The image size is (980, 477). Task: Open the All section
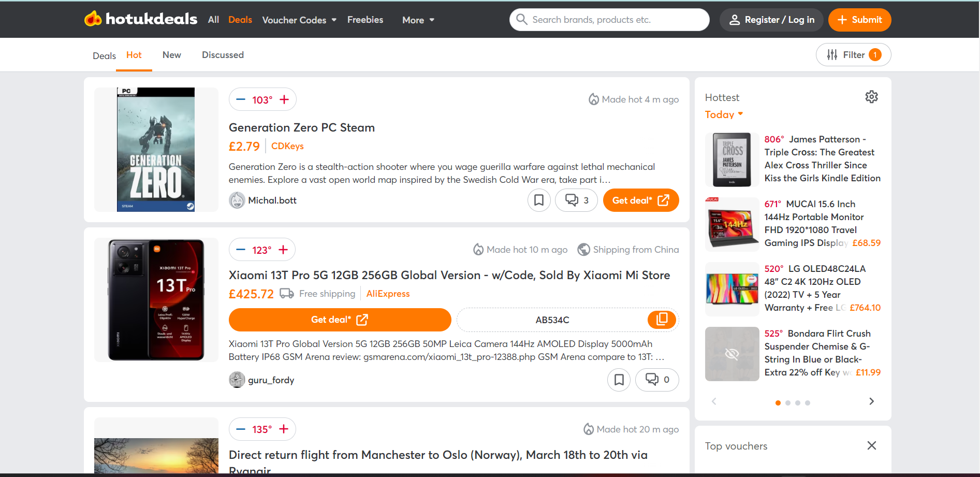click(213, 20)
